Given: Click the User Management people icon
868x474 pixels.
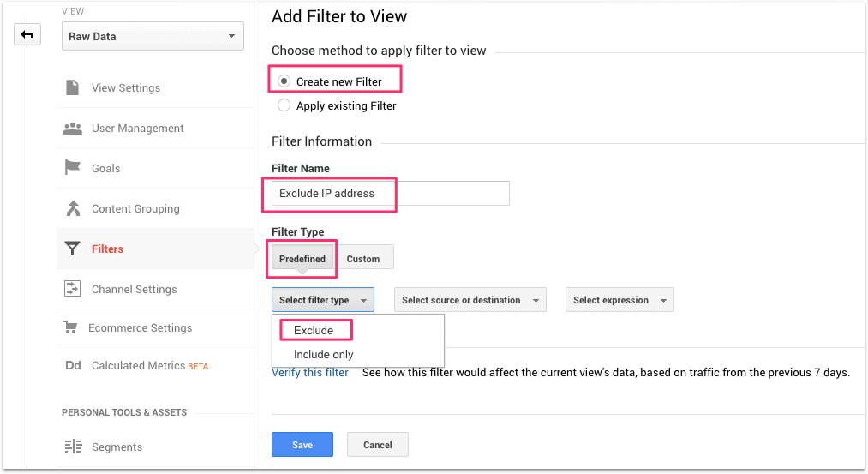Looking at the screenshot, I should click(73, 129).
